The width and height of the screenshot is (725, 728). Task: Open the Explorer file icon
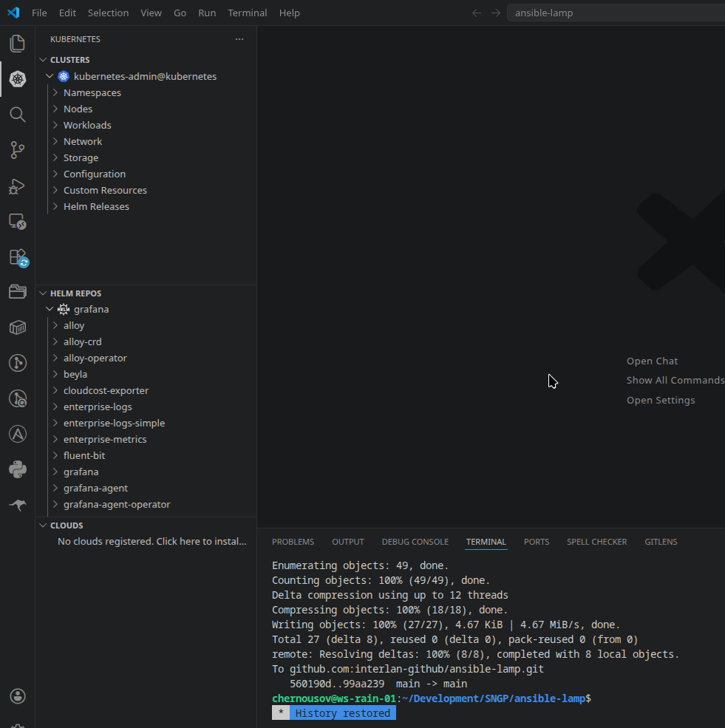[17, 44]
